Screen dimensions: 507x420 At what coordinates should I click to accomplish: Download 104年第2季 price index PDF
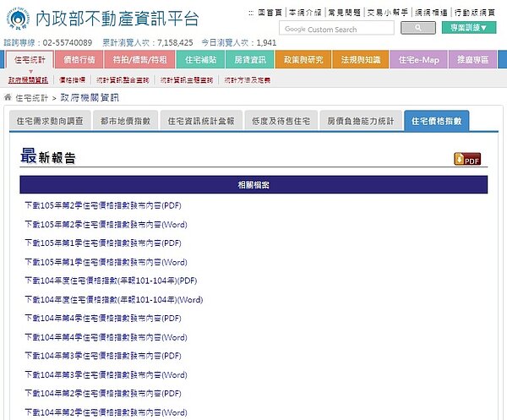(x=103, y=393)
